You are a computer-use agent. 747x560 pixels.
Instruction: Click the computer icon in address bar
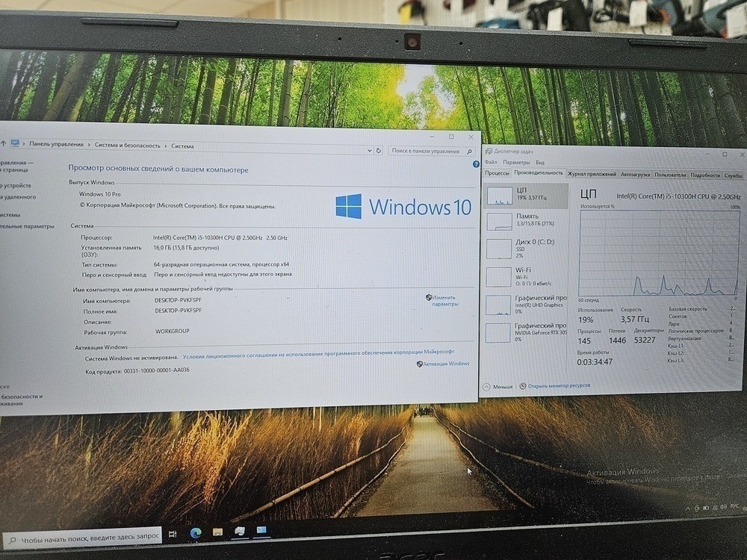click(x=15, y=143)
